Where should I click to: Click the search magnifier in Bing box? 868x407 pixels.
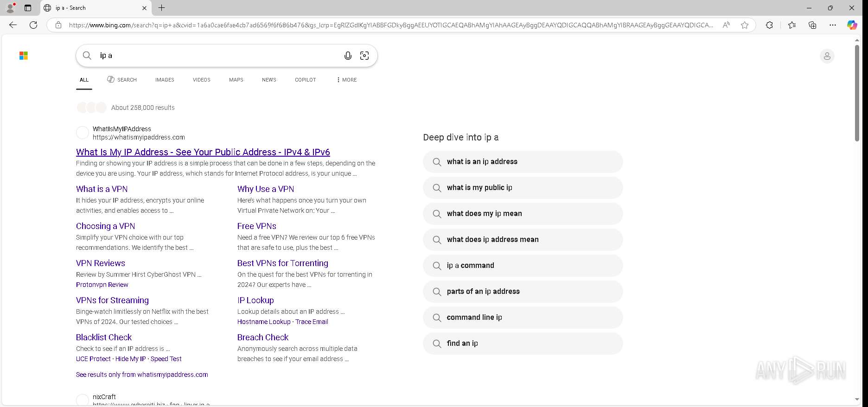87,56
